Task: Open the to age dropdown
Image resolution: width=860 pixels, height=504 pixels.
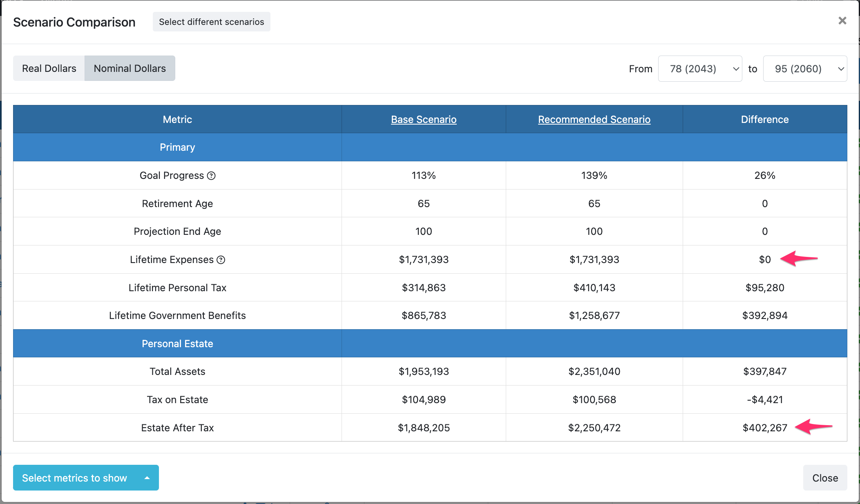Action: pyautogui.click(x=804, y=69)
